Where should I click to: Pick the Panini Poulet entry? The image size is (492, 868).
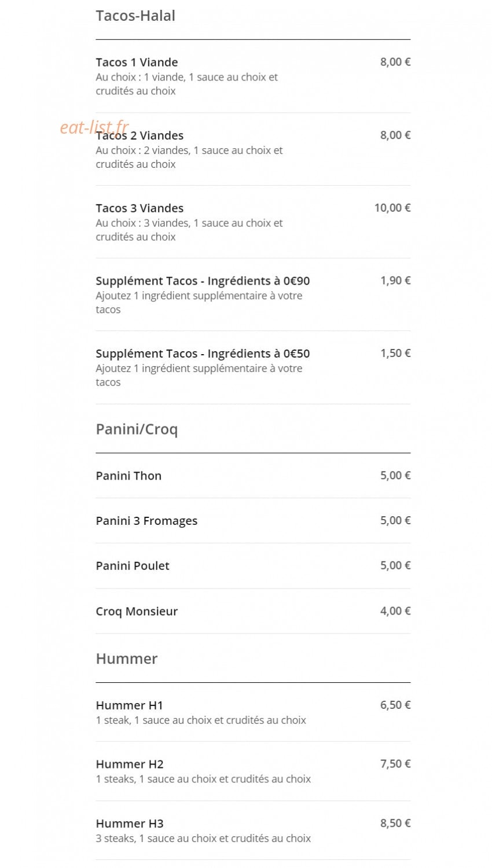point(253,566)
